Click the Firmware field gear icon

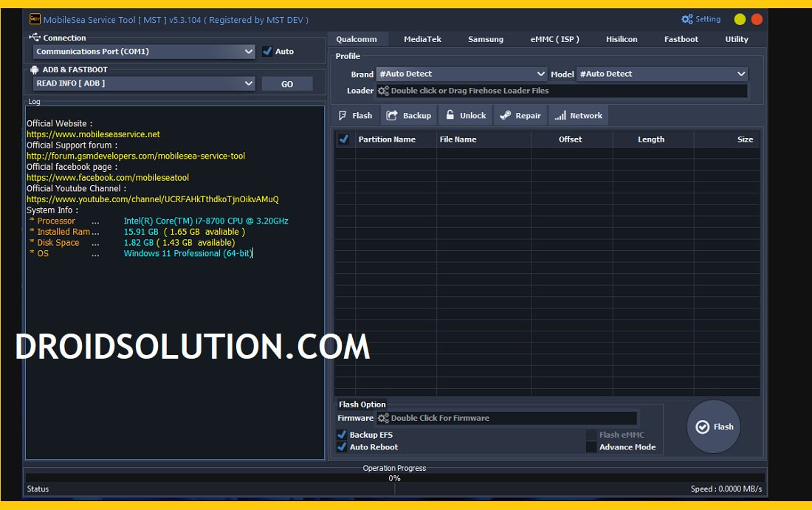click(x=383, y=418)
